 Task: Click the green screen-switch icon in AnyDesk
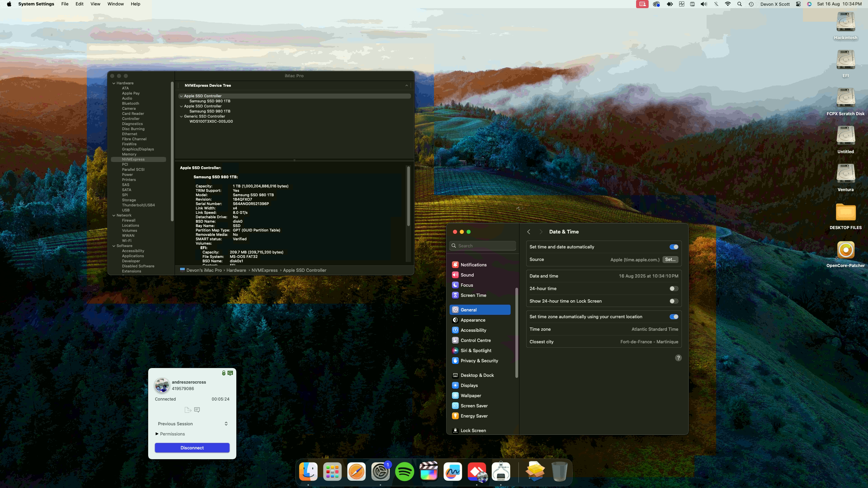[230, 373]
